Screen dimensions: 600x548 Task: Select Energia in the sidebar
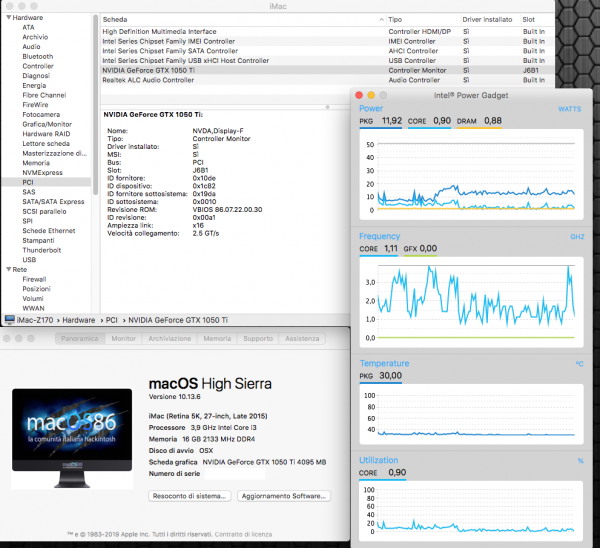(34, 85)
